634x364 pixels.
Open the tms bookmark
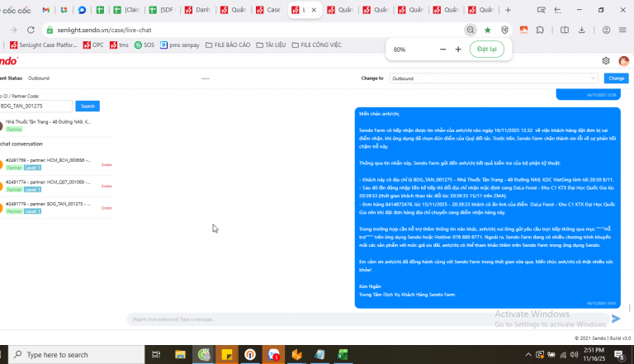point(119,45)
